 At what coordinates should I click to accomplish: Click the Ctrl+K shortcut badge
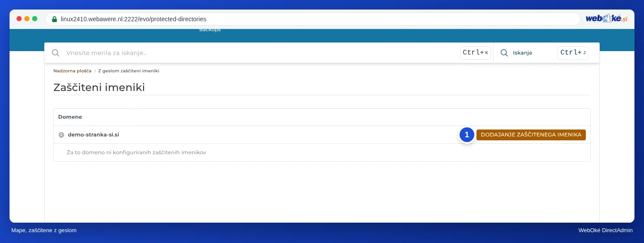coord(476,53)
